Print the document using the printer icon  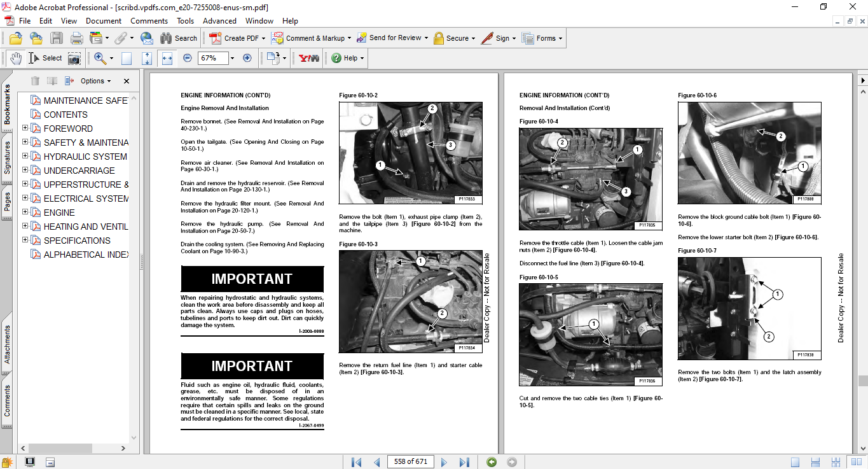(x=77, y=38)
